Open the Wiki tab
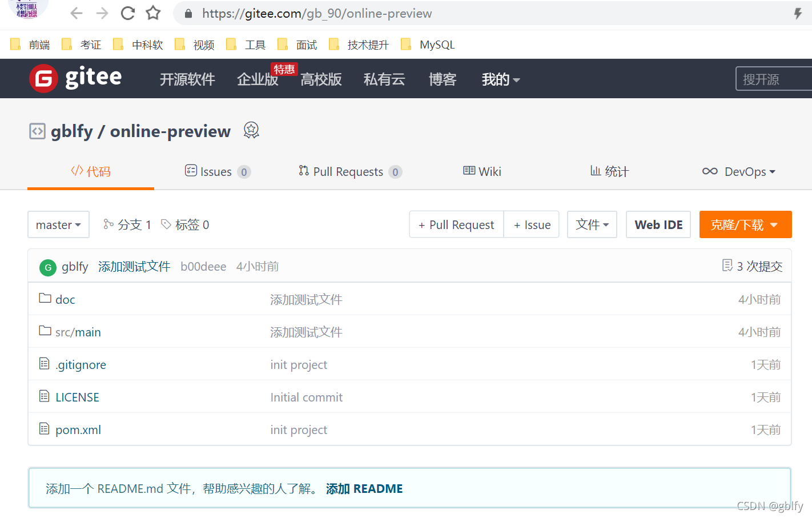The height and width of the screenshot is (518, 812). [482, 171]
